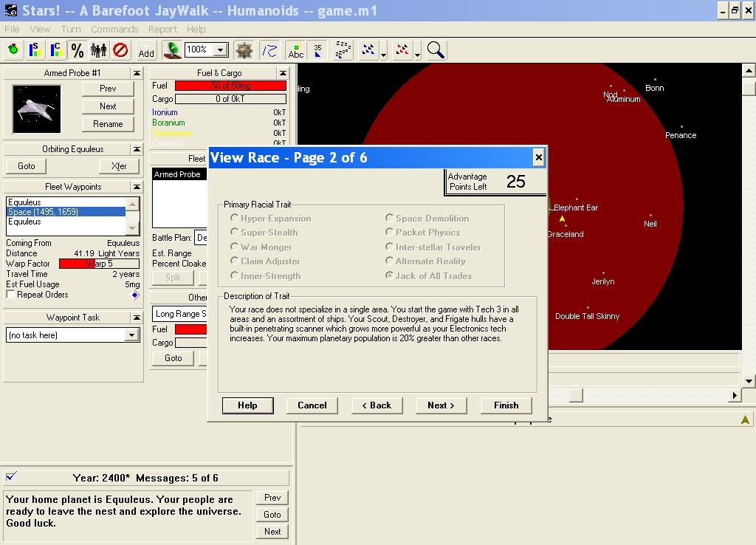Toggle the idle fleets zzz filter icon
This screenshot has width=756, height=545.
(343, 50)
